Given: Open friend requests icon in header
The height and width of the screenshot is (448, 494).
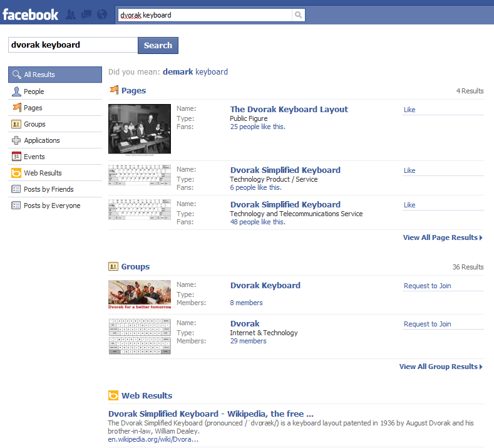Looking at the screenshot, I should pyautogui.click(x=71, y=14).
